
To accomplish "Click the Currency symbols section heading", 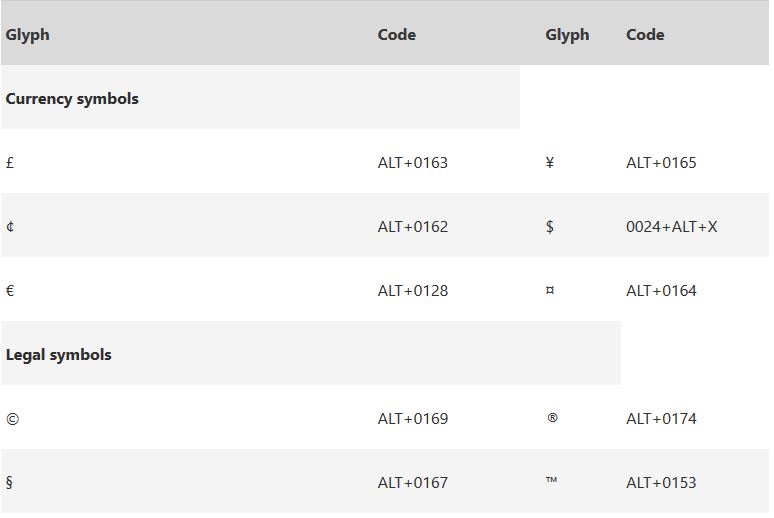I will 72,98.
